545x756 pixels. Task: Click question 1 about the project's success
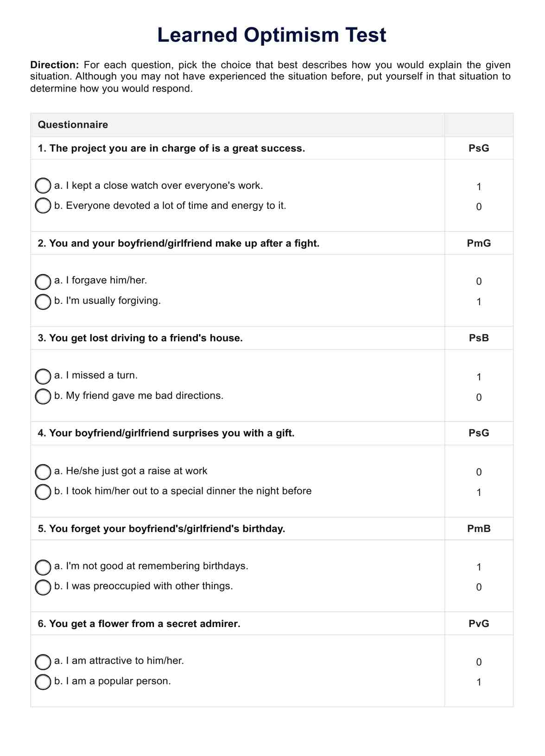(x=171, y=148)
